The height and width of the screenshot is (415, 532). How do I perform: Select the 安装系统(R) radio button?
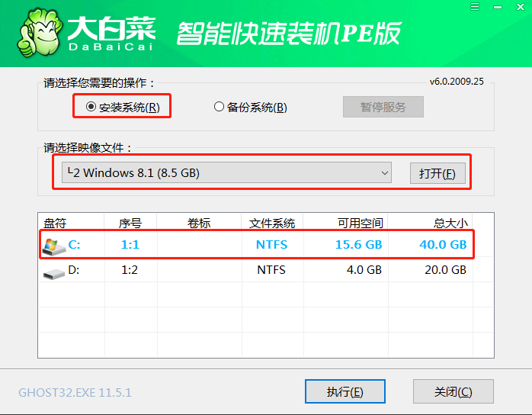(x=122, y=107)
